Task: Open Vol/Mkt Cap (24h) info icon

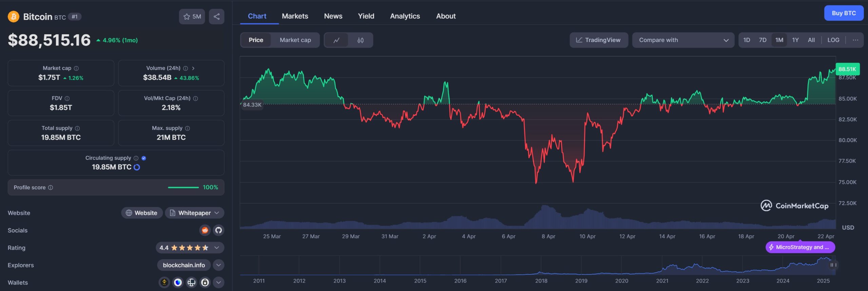Action: [196, 99]
